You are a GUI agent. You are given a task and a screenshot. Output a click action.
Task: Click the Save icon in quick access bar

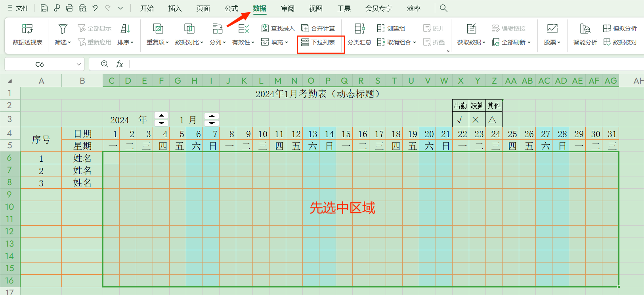point(44,8)
